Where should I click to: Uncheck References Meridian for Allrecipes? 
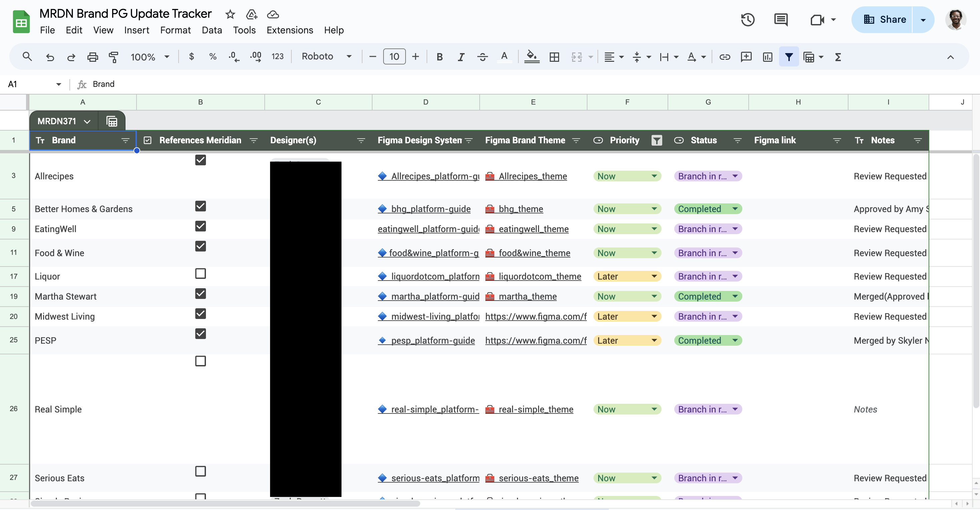coord(201,160)
